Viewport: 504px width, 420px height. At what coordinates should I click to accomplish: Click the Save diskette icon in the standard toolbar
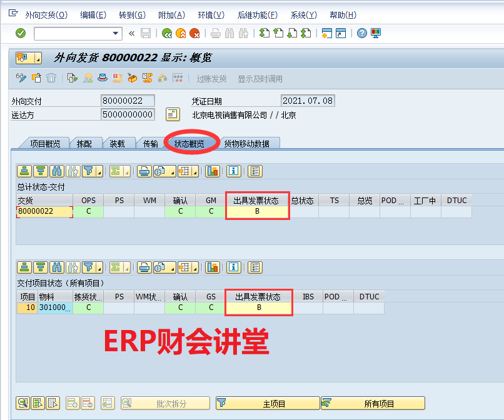point(145,33)
